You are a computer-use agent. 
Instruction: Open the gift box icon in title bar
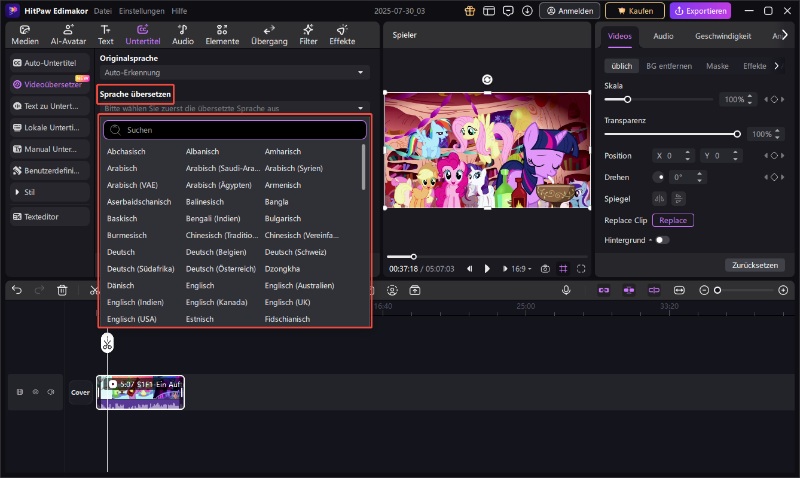click(471, 11)
